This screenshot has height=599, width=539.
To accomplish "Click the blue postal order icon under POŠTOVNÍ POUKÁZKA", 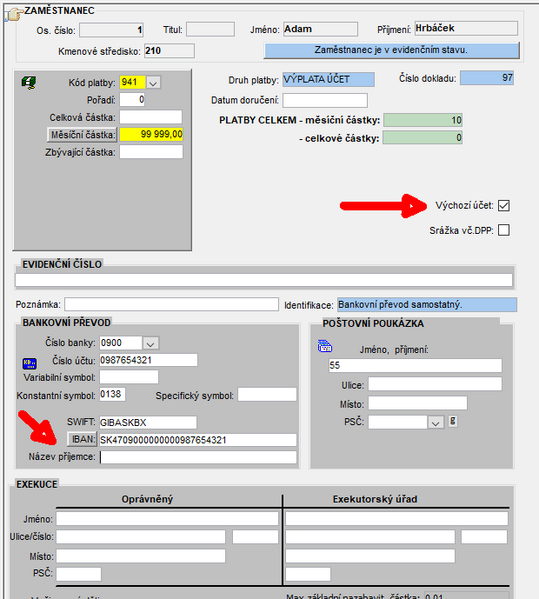I will point(325,346).
